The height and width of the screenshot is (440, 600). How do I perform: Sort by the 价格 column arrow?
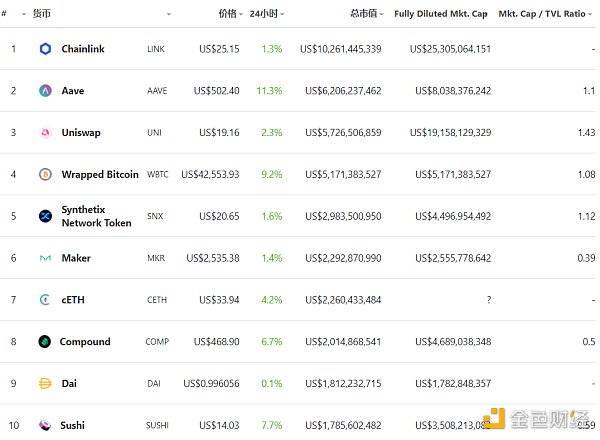[241, 14]
